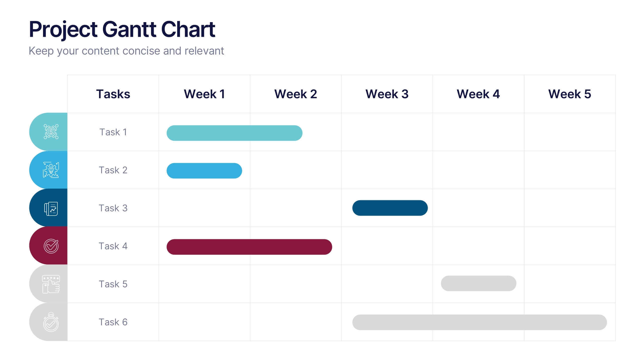Image resolution: width=644 pixels, height=362 pixels.
Task: Select the Task 6 stopwatch check icon
Action: point(51,322)
